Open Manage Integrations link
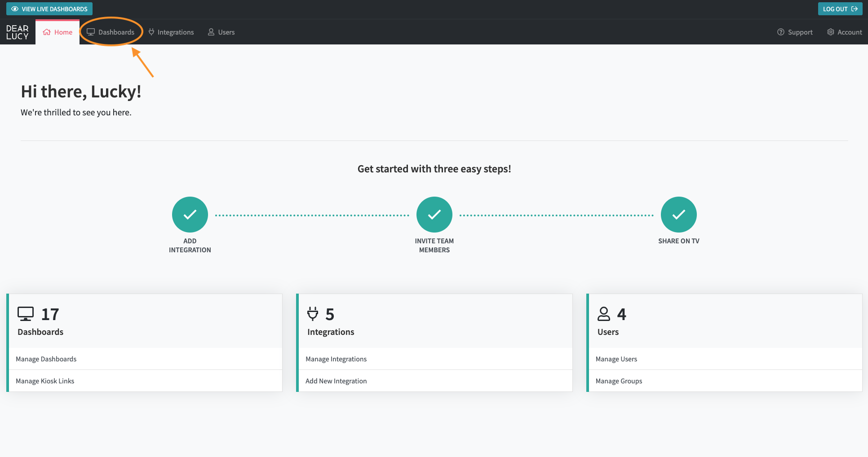 pyautogui.click(x=435, y=359)
